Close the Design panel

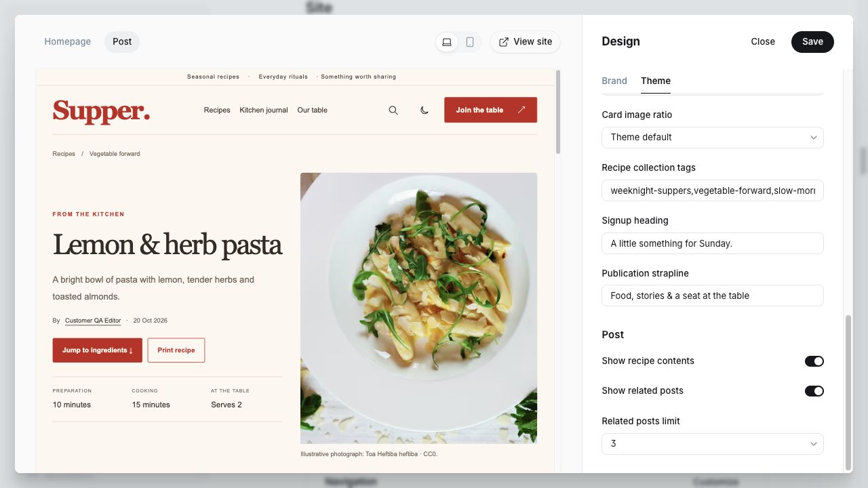click(763, 41)
